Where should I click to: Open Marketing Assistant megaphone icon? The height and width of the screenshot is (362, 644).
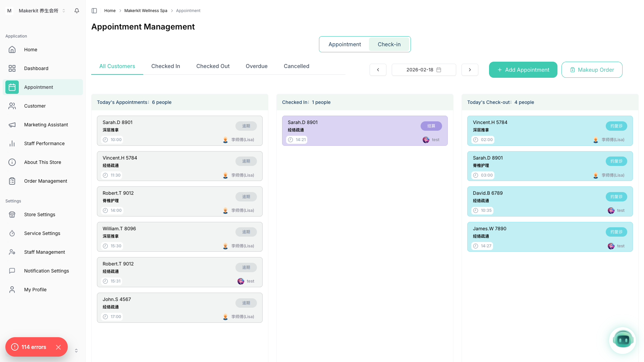(x=12, y=125)
